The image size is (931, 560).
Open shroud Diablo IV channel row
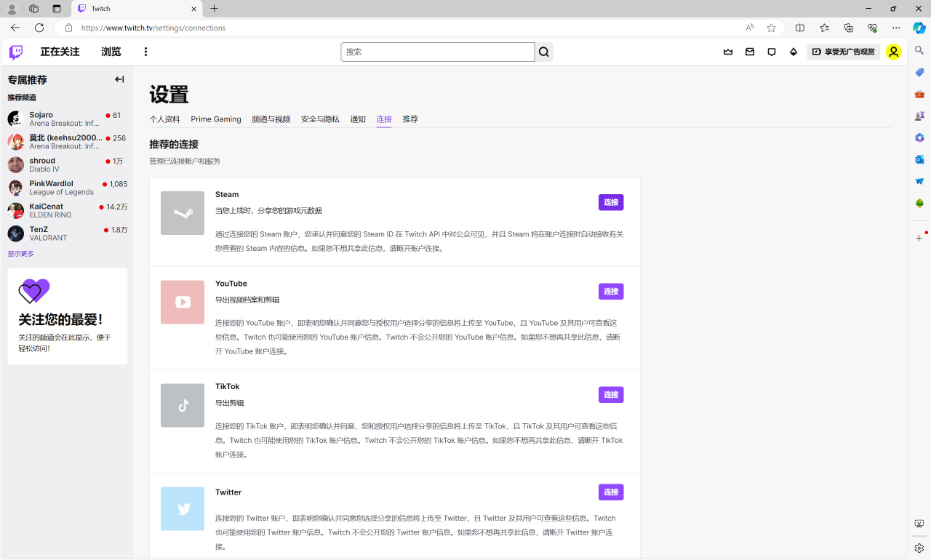click(x=67, y=164)
